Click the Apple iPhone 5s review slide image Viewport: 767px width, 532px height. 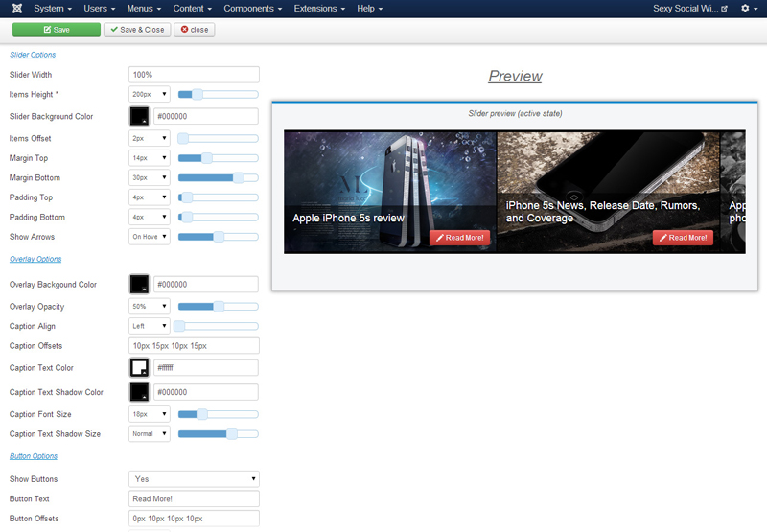(x=390, y=192)
